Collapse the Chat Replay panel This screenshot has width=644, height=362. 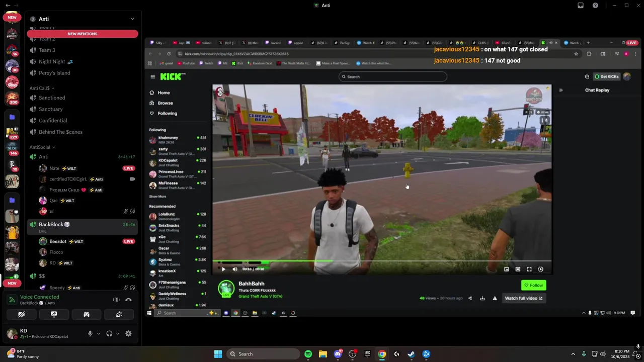click(561, 90)
